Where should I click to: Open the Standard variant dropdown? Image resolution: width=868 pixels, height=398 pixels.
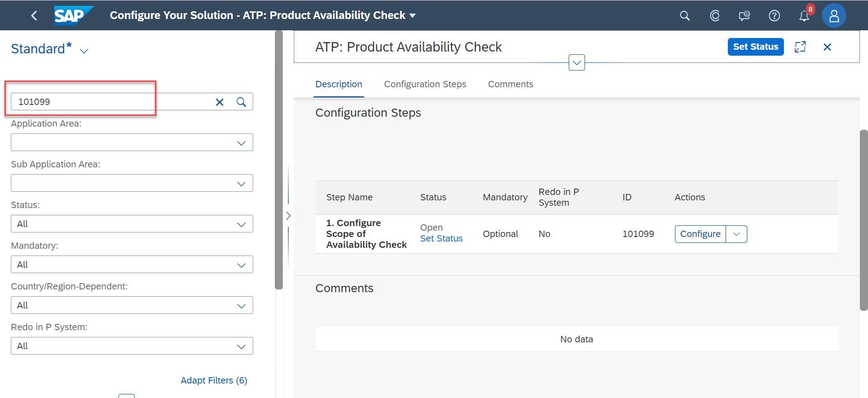[84, 51]
